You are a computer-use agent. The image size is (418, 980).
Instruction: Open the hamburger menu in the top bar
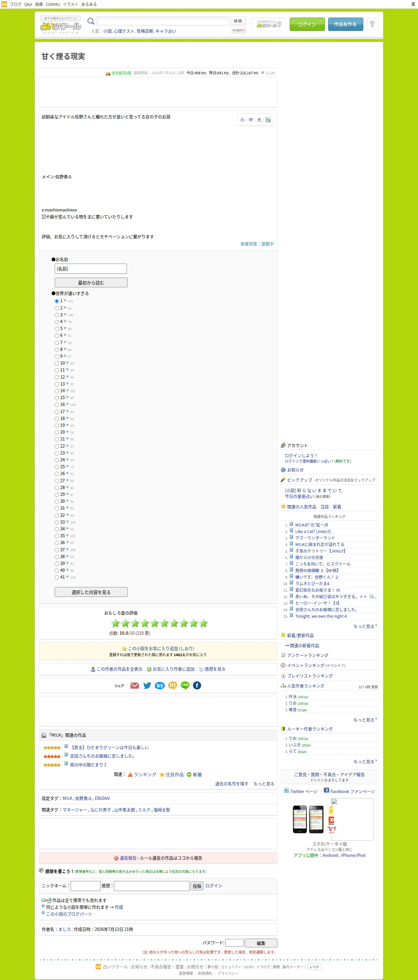click(x=413, y=4)
